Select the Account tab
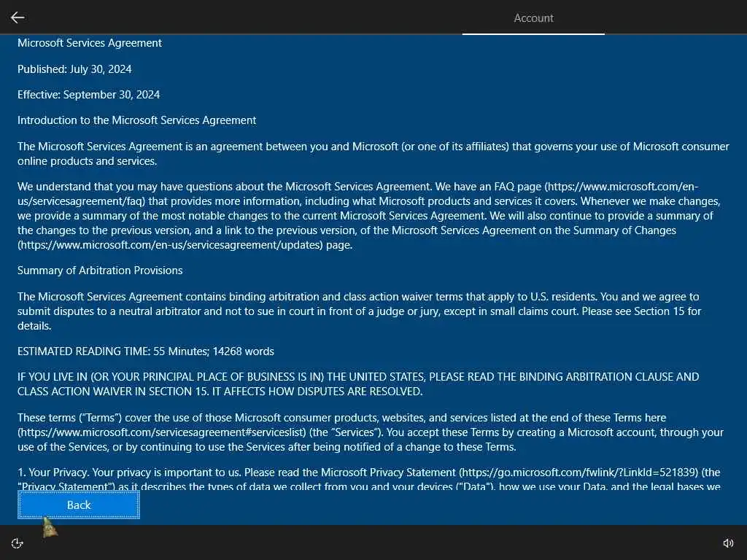This screenshot has width=747, height=560. point(533,18)
